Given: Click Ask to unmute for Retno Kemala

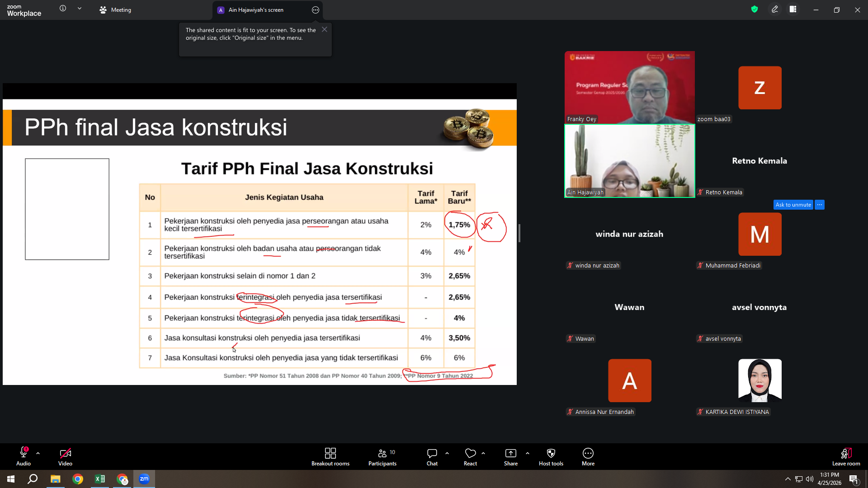Looking at the screenshot, I should (793, 205).
